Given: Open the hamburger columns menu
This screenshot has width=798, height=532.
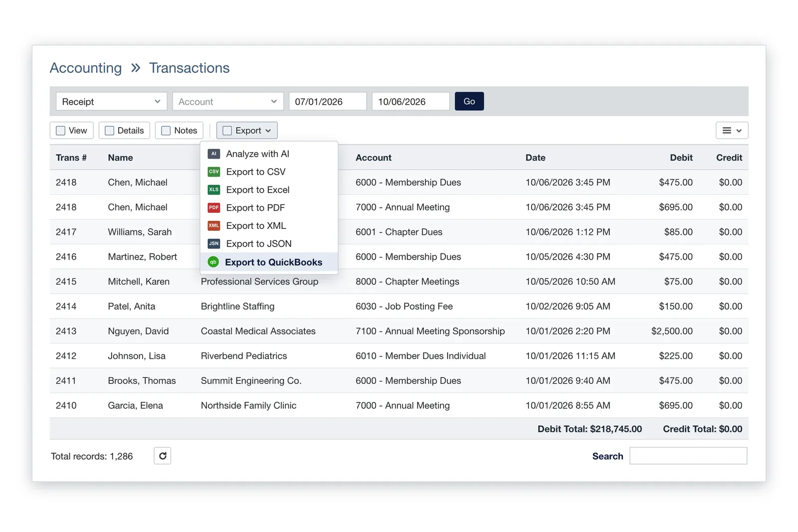Looking at the screenshot, I should click(x=732, y=131).
